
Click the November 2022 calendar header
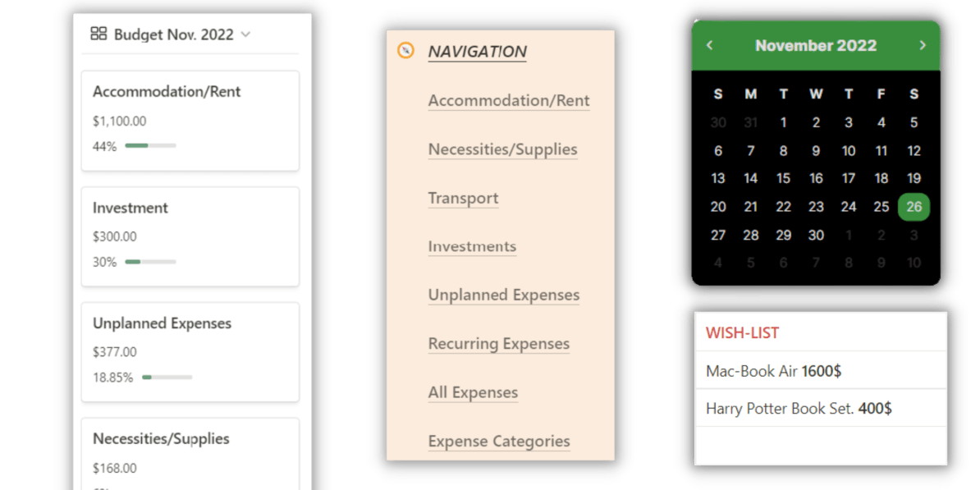pyautogui.click(x=816, y=45)
